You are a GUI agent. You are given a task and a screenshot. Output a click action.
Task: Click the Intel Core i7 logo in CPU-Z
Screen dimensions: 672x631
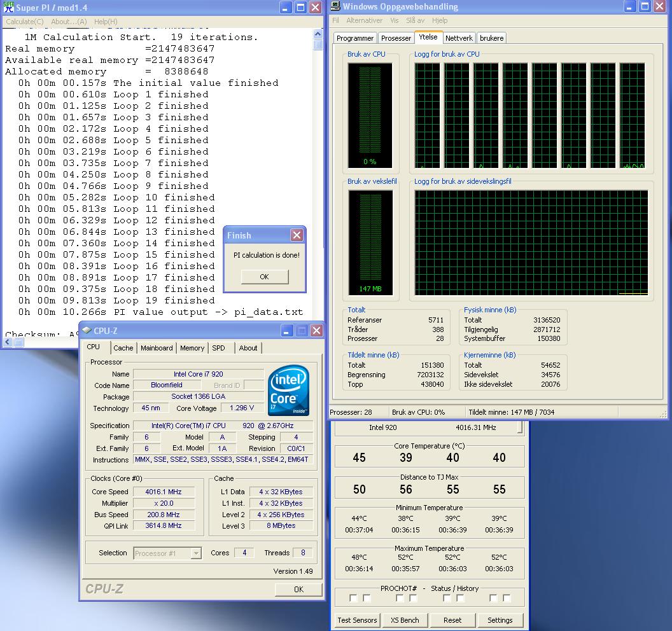point(288,391)
